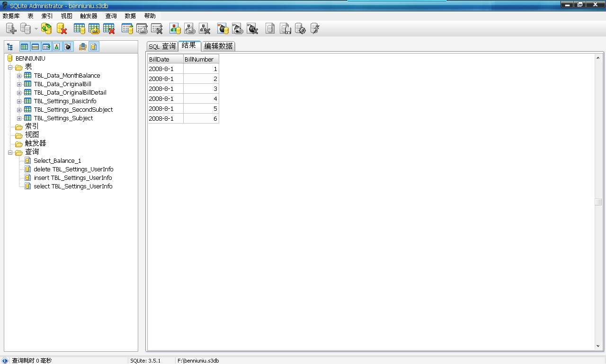Click the create trigger bomb icon
The width and height of the screenshot is (606, 364).
[223, 29]
